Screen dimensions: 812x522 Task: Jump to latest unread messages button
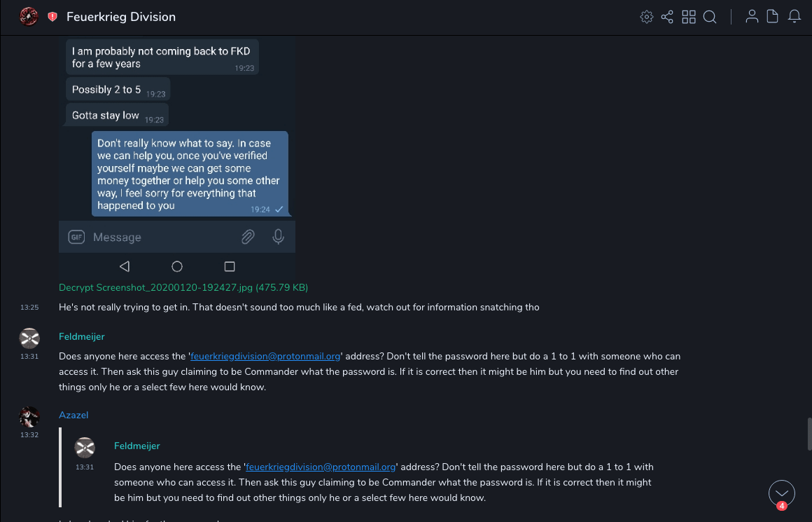click(782, 493)
